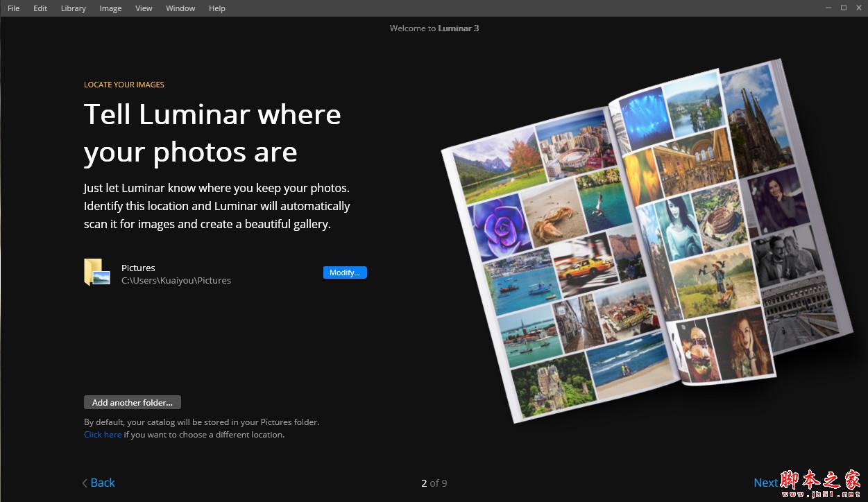Screen dimensions: 868x502
Task: Click the "2 of 9" step indicator
Action: pos(434,483)
